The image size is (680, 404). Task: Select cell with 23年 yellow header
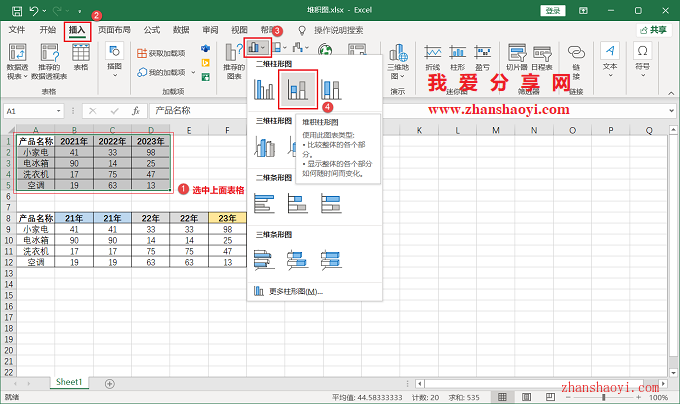[x=227, y=218]
